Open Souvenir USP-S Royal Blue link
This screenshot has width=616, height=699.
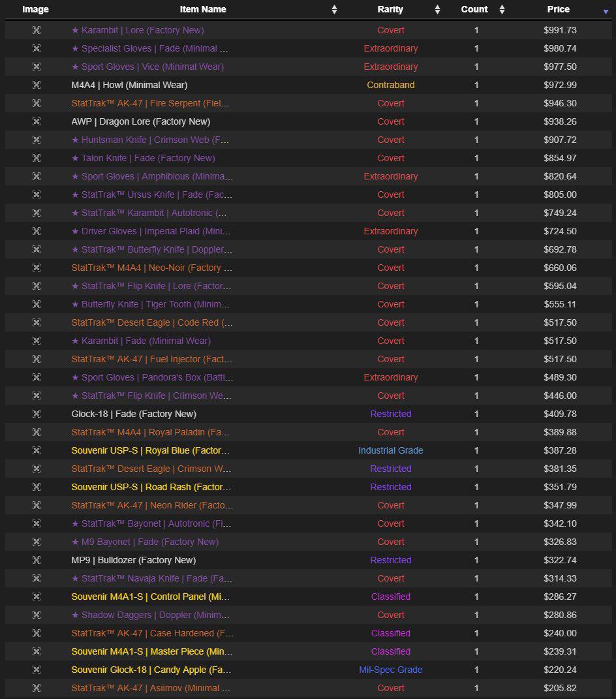coord(150,450)
